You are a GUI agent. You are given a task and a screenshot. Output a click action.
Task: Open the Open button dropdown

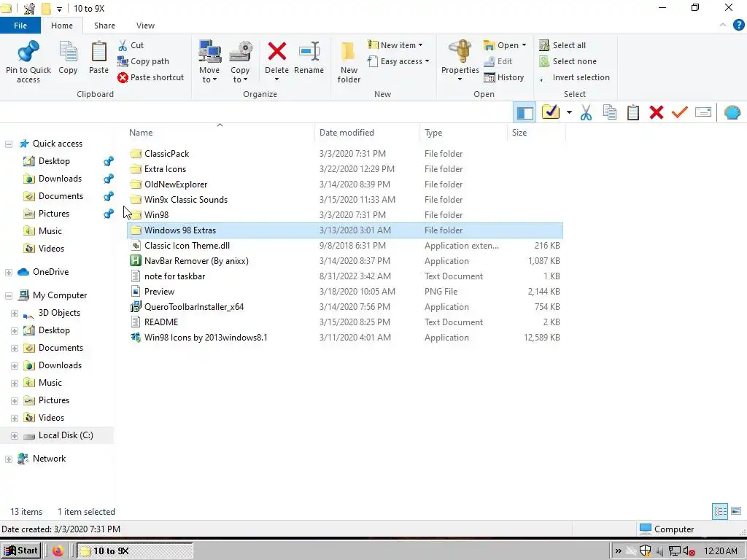pos(505,45)
